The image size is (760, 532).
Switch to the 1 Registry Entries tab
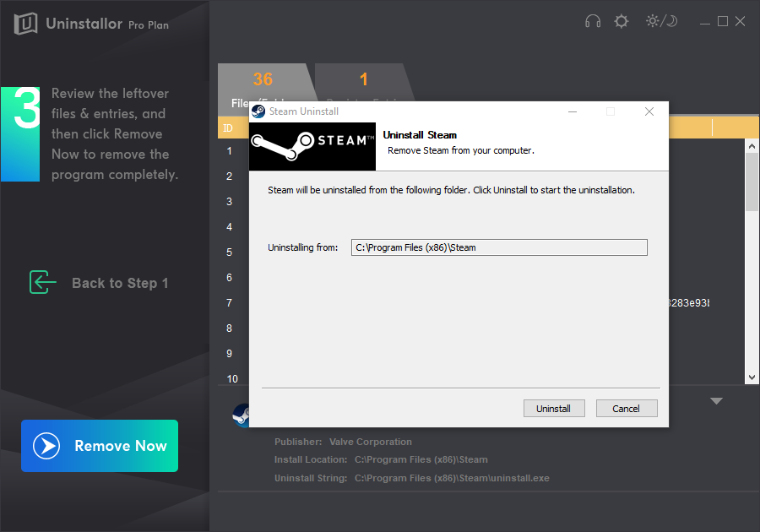click(x=363, y=83)
